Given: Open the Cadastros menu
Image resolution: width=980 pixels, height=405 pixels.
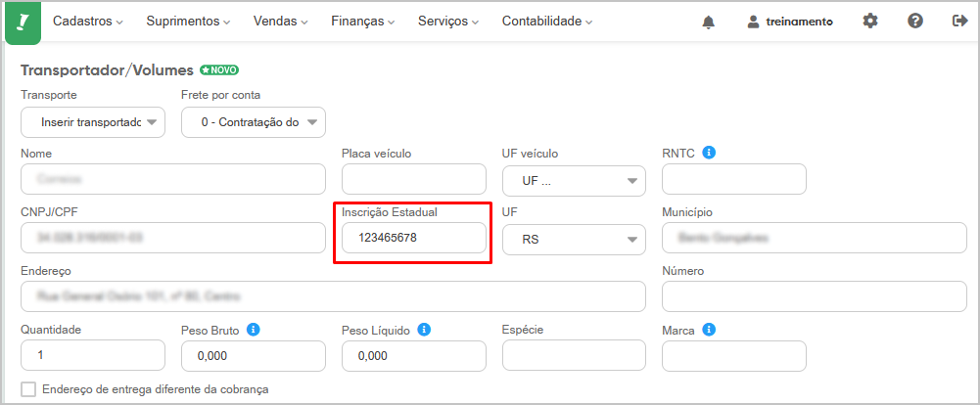Looking at the screenshot, I should click(x=87, y=22).
